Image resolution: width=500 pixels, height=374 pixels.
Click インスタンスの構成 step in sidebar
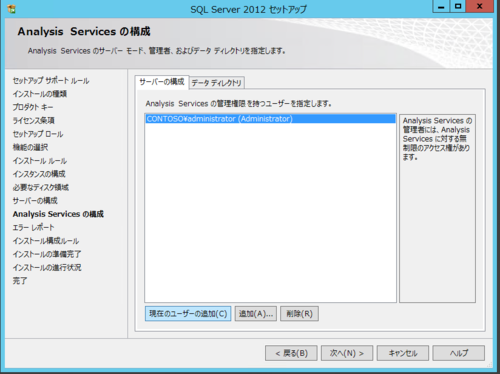coord(39,174)
